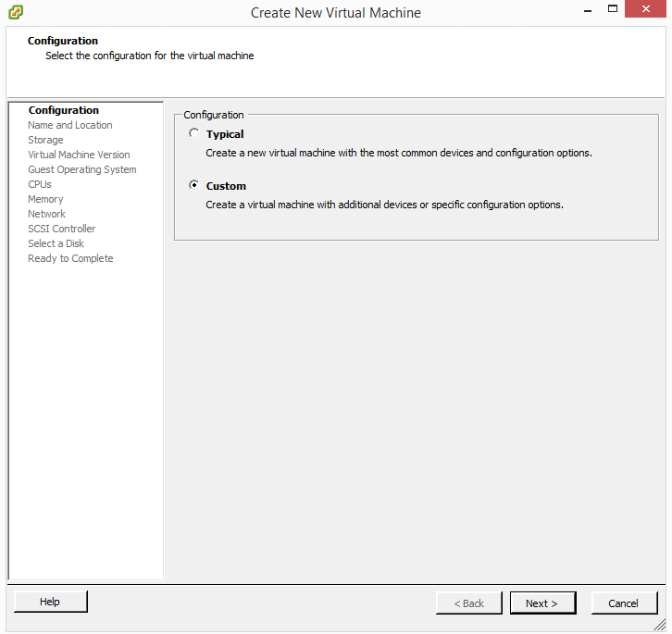Maximize the Create New Virtual Machine window

613,9
